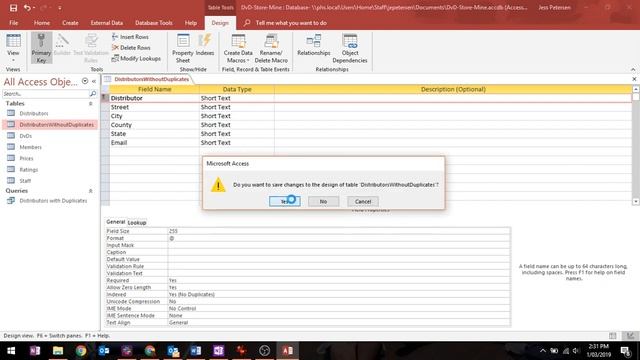Open Create Data Macros menu
The width and height of the screenshot is (640, 360).
click(x=238, y=48)
